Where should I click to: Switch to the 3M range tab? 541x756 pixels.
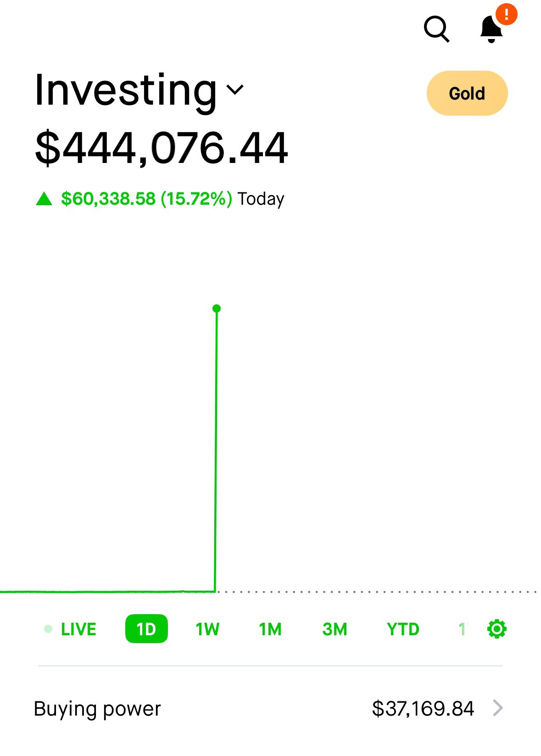pyautogui.click(x=335, y=629)
